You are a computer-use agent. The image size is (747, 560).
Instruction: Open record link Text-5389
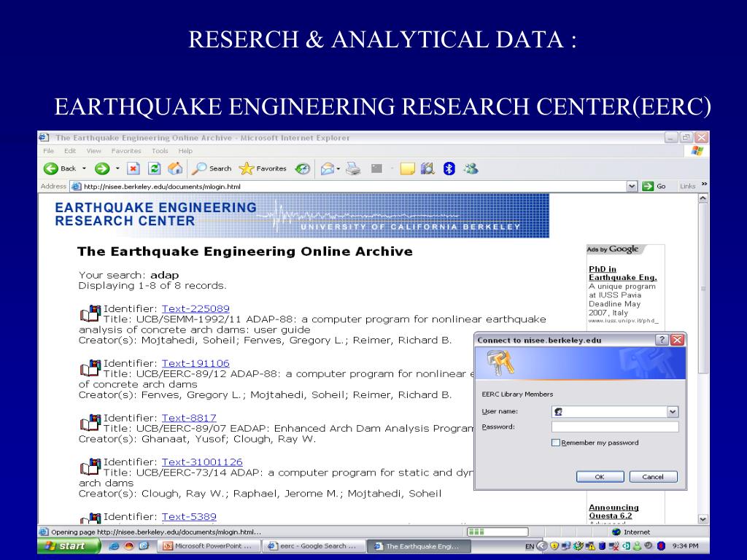[x=189, y=517]
